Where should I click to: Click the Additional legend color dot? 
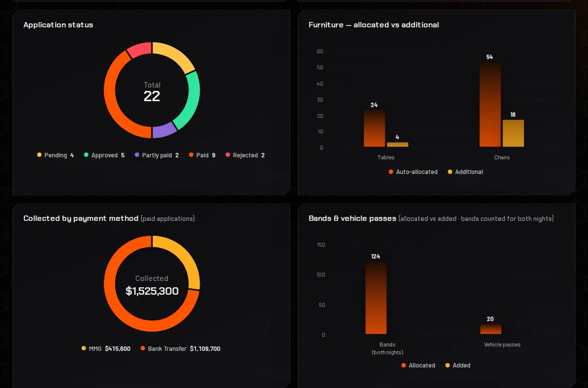450,172
